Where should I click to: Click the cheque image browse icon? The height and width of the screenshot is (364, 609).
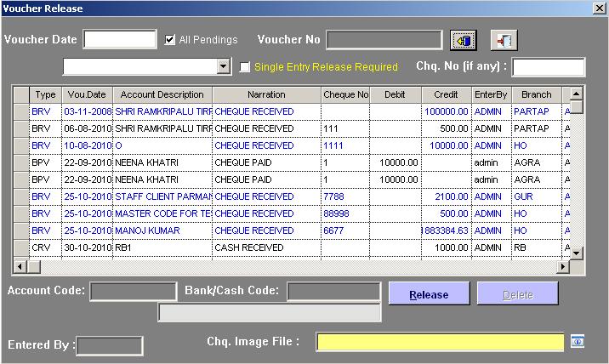click(578, 341)
